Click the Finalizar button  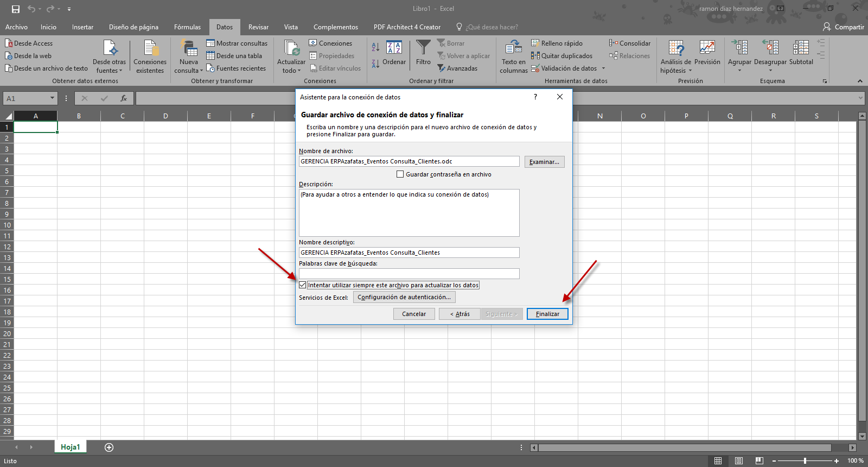[547, 314]
